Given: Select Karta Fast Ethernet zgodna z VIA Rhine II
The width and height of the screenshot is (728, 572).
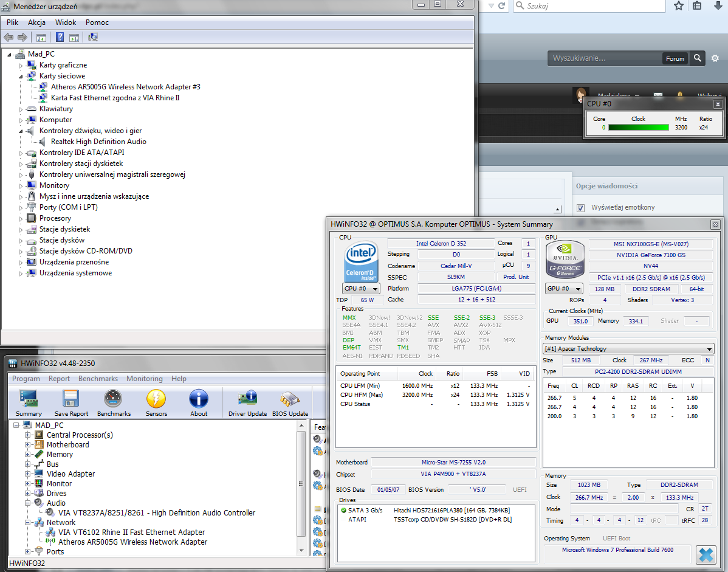Looking at the screenshot, I should click(x=115, y=98).
